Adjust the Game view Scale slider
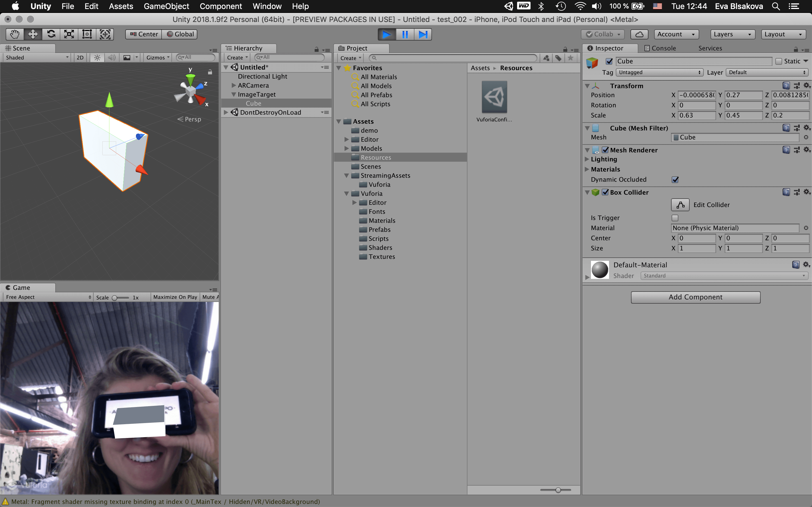Viewport: 812px width, 507px height. coord(115,298)
